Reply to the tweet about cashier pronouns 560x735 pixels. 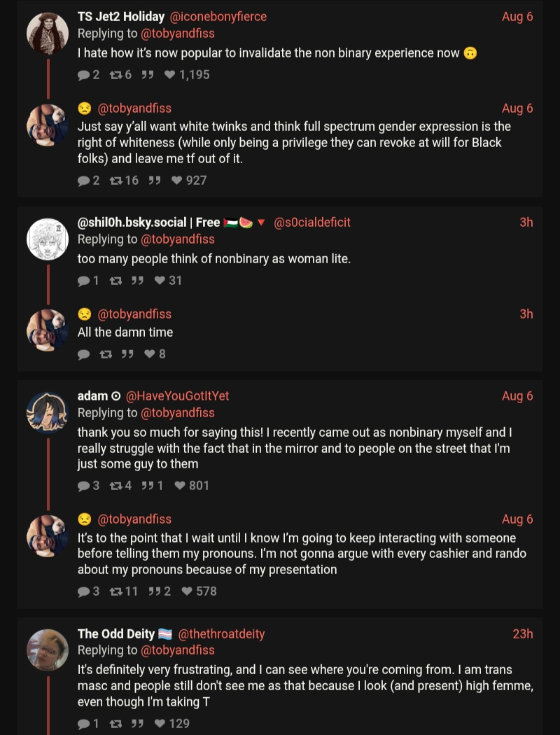[x=84, y=591]
